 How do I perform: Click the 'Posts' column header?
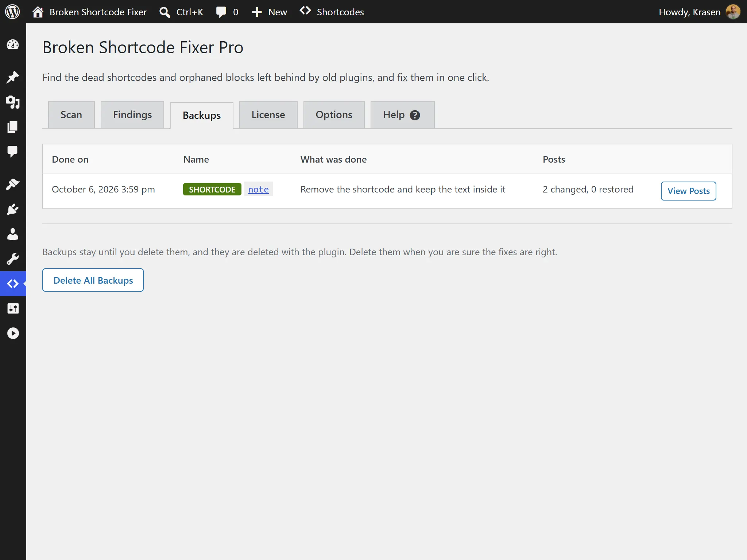[554, 159]
